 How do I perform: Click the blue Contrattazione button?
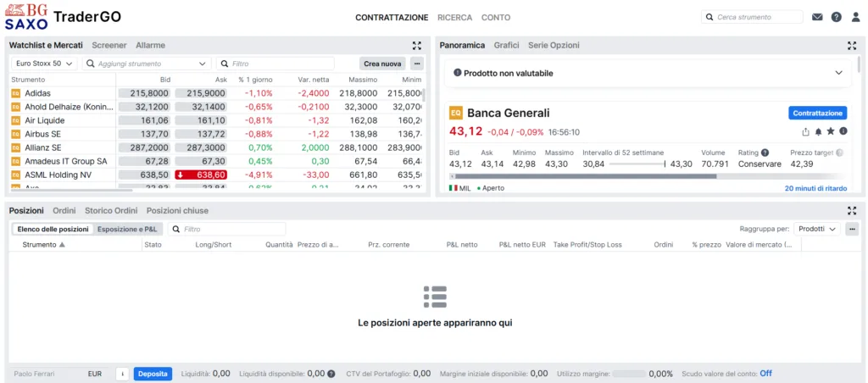tap(818, 113)
